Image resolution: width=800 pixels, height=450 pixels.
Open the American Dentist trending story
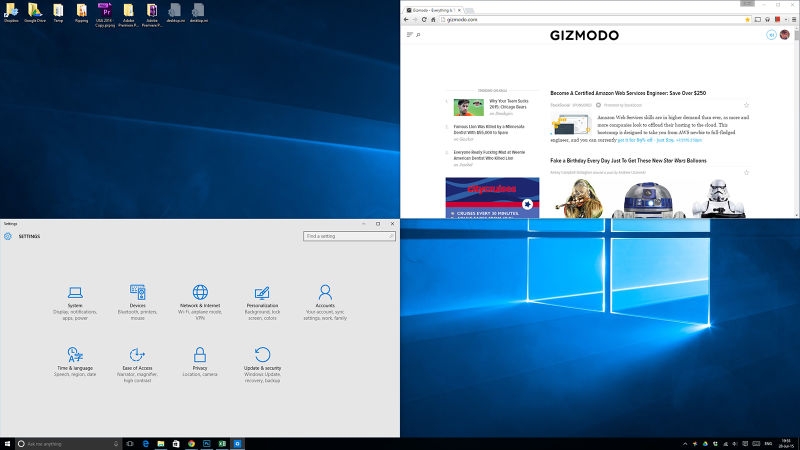pyautogui.click(x=489, y=155)
